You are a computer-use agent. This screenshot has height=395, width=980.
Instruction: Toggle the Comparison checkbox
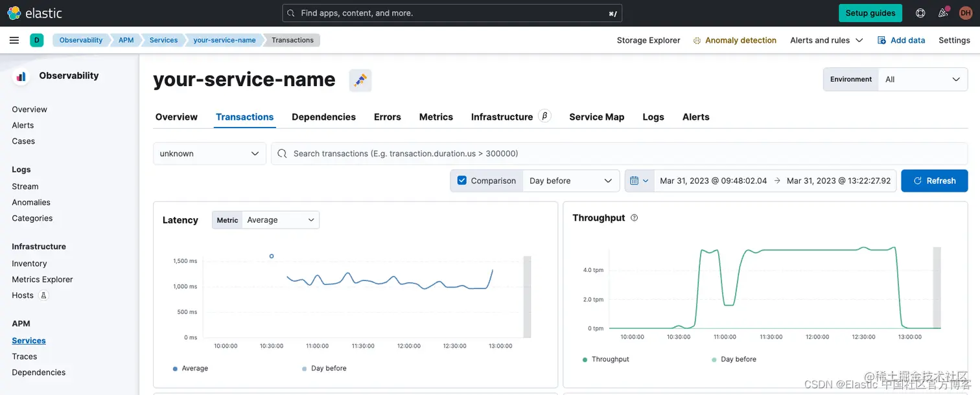pos(462,181)
